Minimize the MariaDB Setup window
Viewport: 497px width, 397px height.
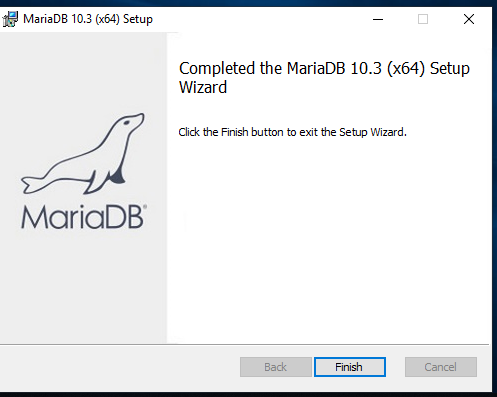[x=378, y=19]
